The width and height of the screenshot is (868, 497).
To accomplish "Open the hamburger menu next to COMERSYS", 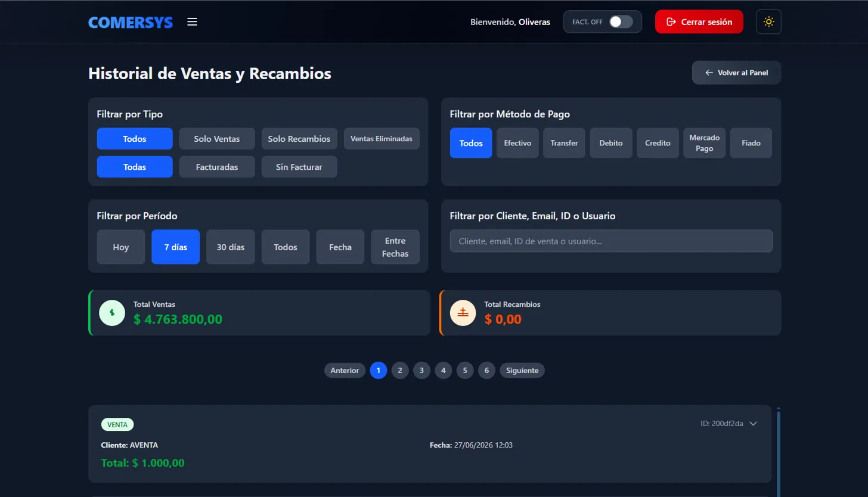I will 192,22.
